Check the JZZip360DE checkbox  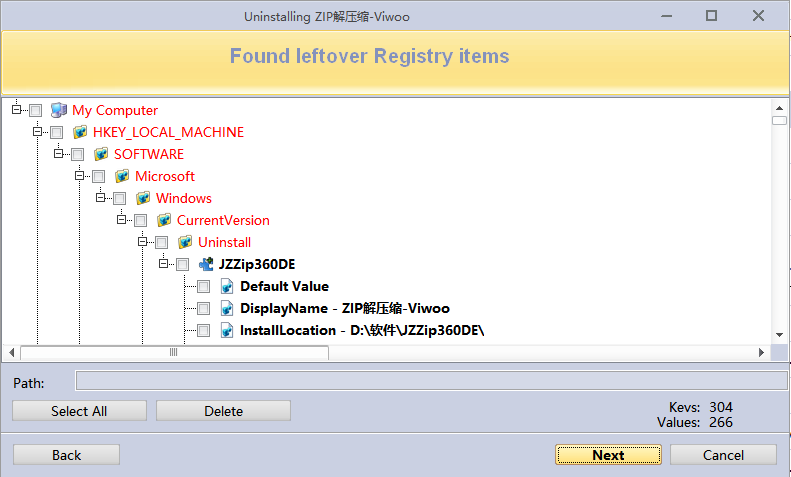[183, 265]
